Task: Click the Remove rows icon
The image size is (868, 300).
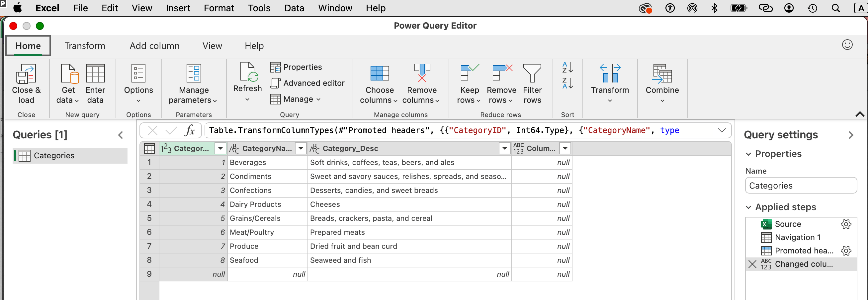Action: tap(502, 73)
